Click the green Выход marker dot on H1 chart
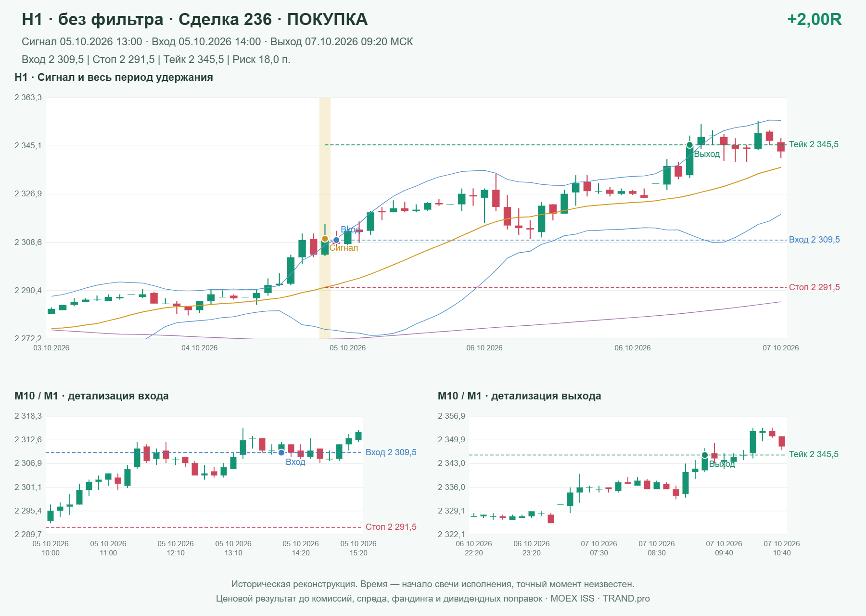This screenshot has width=866, height=616. point(689,145)
